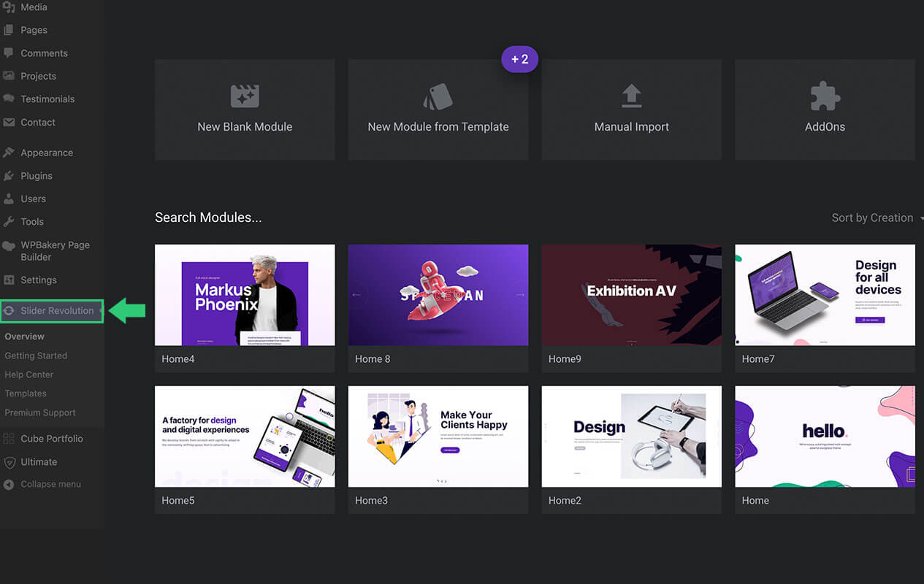Open the Home3 Make Your Clients Happy module
924x584 pixels.
pyautogui.click(x=438, y=437)
